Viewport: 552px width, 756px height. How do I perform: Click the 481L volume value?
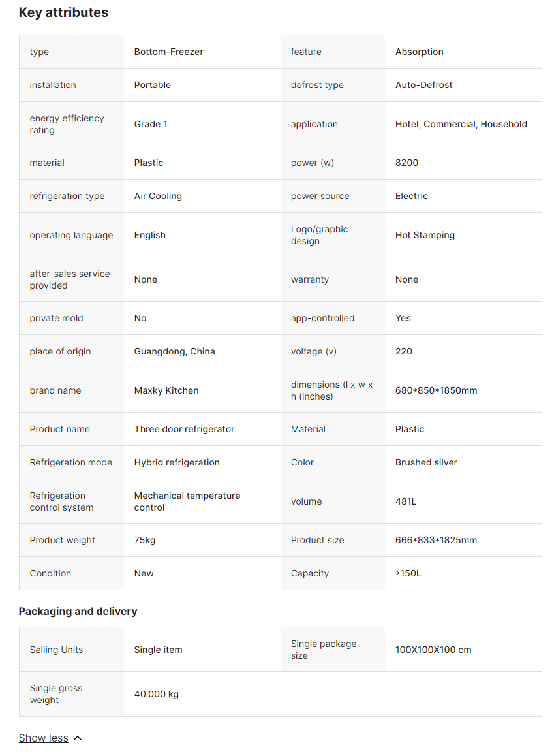click(x=406, y=501)
